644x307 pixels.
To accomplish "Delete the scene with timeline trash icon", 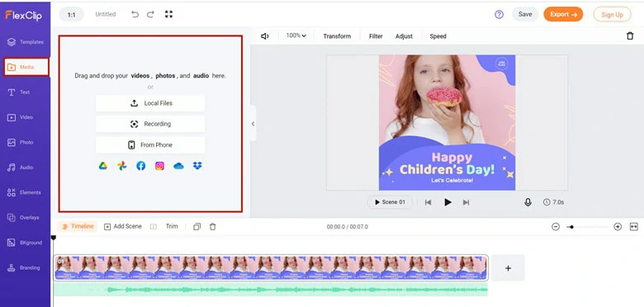I will 213,227.
